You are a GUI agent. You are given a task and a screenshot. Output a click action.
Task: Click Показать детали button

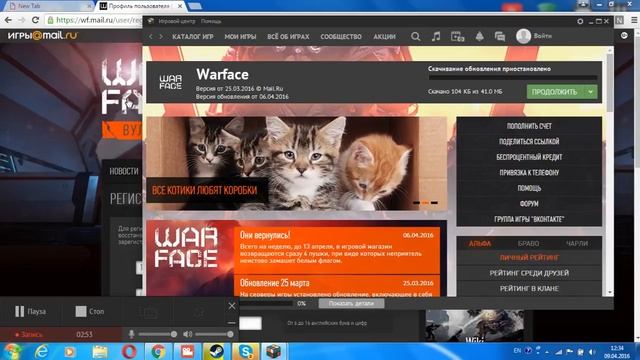(x=351, y=303)
